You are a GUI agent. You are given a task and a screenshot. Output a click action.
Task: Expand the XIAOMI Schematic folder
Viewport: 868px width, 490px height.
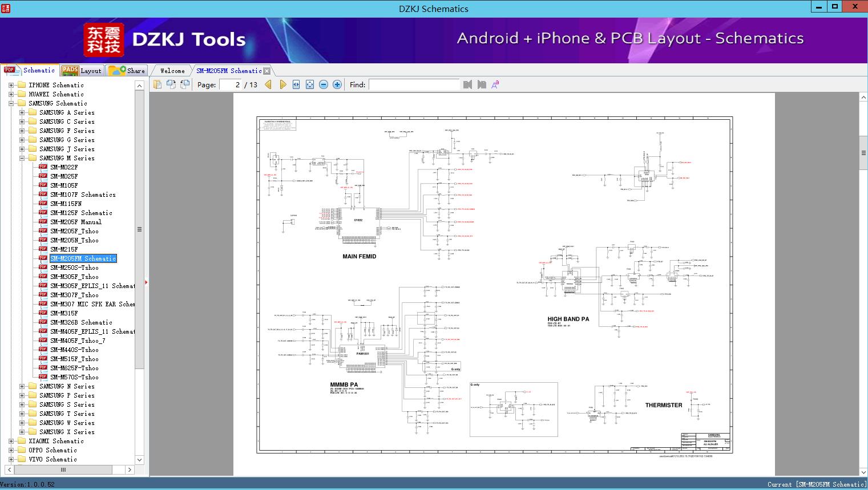pos(11,441)
